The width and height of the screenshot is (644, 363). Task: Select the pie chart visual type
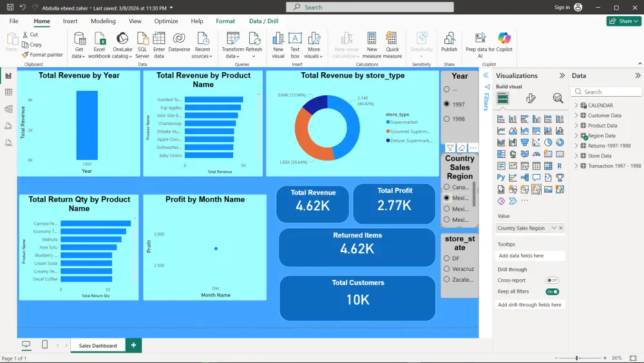pyautogui.click(x=548, y=142)
